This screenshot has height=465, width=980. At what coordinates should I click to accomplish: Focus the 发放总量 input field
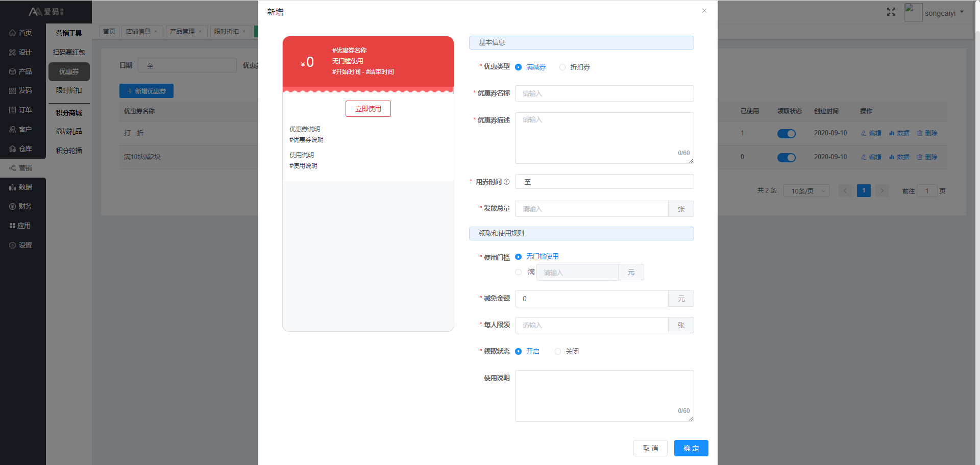pos(592,209)
